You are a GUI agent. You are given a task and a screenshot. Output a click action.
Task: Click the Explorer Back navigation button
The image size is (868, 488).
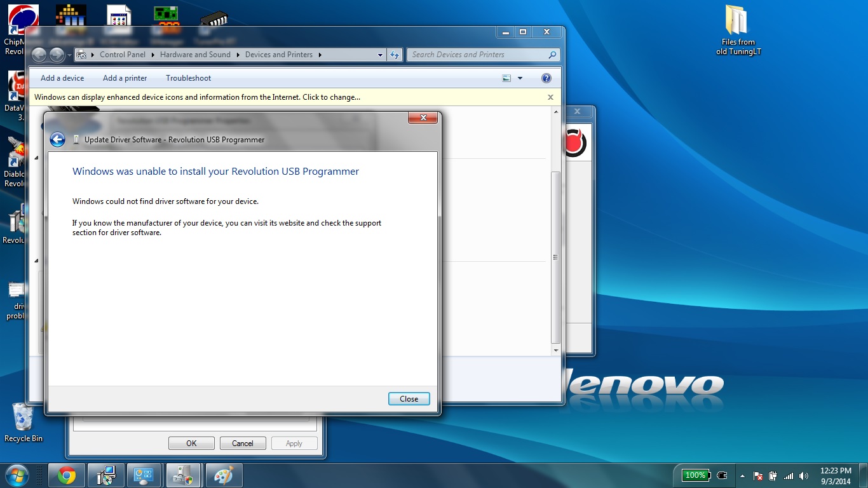pyautogui.click(x=39, y=55)
